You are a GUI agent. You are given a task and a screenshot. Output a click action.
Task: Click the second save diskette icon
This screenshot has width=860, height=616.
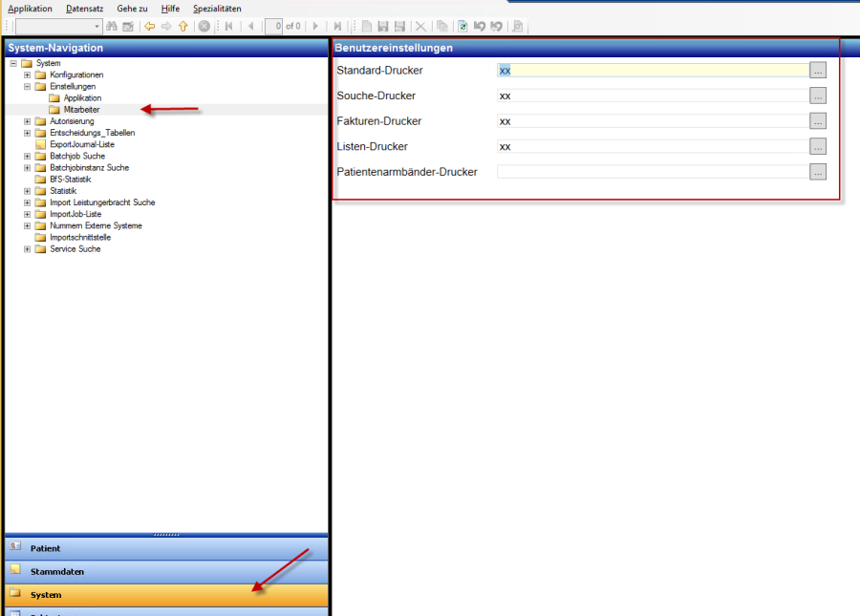click(x=399, y=26)
